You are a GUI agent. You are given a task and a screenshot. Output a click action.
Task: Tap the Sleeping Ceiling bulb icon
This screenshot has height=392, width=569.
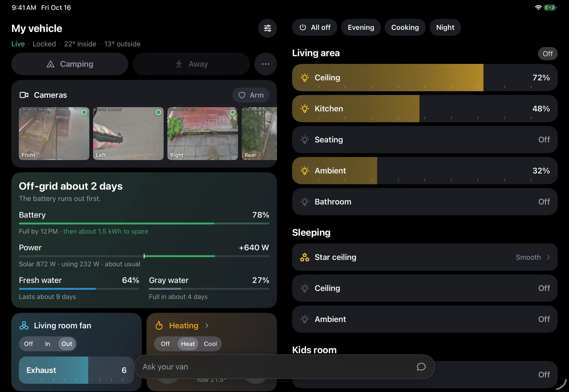pos(305,288)
